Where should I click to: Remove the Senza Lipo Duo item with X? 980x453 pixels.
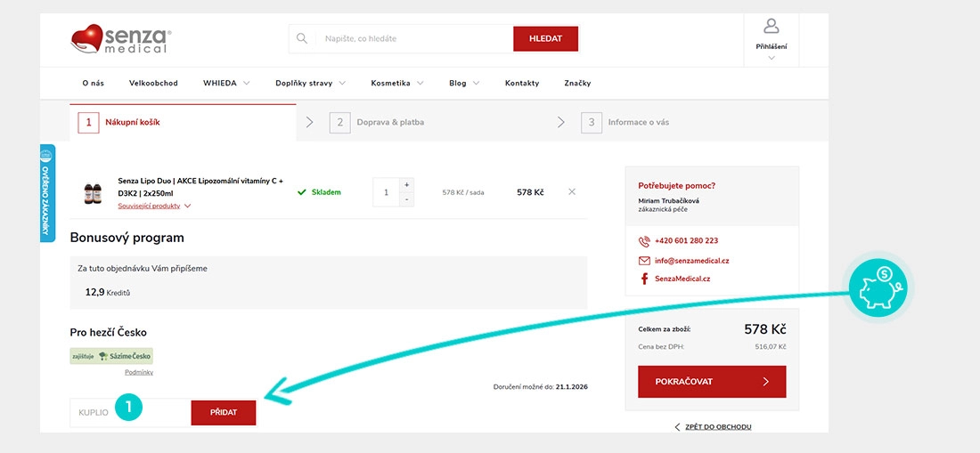(x=572, y=191)
